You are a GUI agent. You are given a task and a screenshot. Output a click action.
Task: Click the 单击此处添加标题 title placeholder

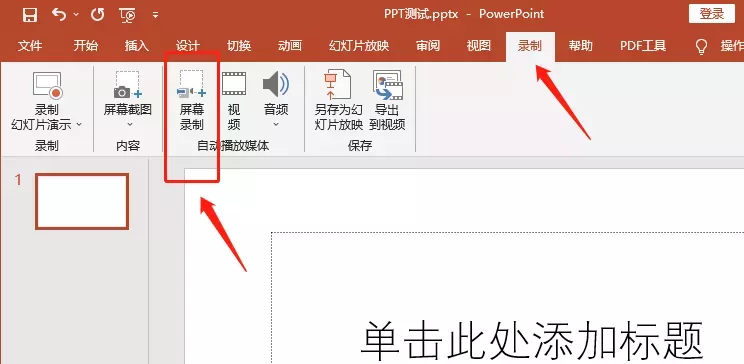pos(531,341)
